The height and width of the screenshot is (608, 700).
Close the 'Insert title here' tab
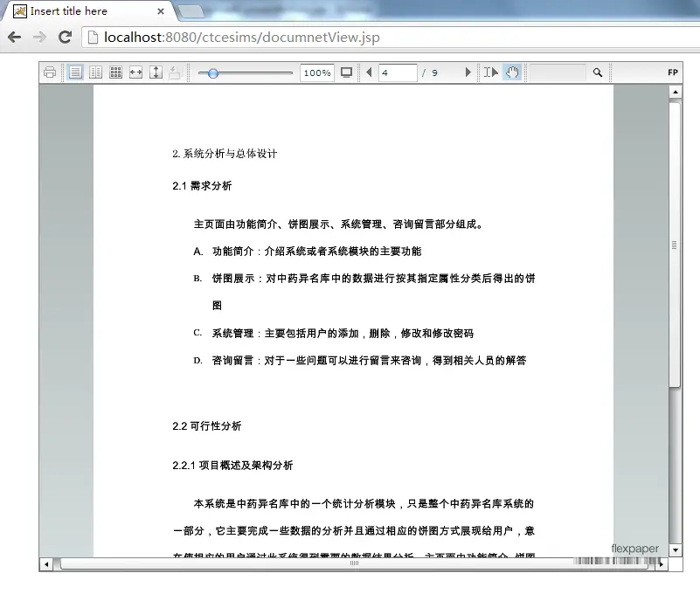coord(161,11)
